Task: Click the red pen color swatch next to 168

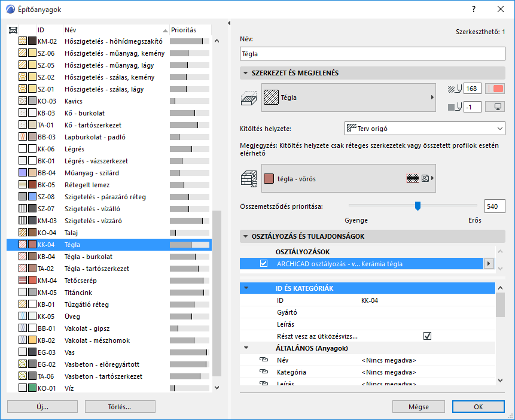Action: [x=495, y=89]
